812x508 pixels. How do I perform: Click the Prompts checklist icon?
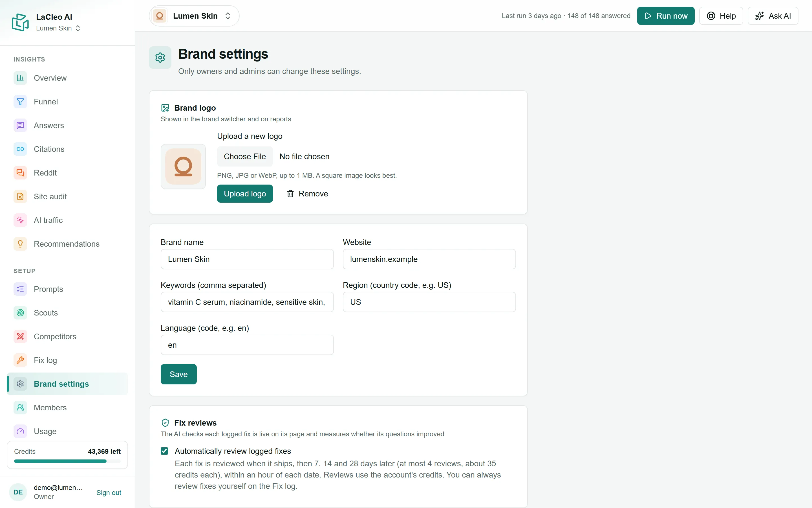click(20, 289)
